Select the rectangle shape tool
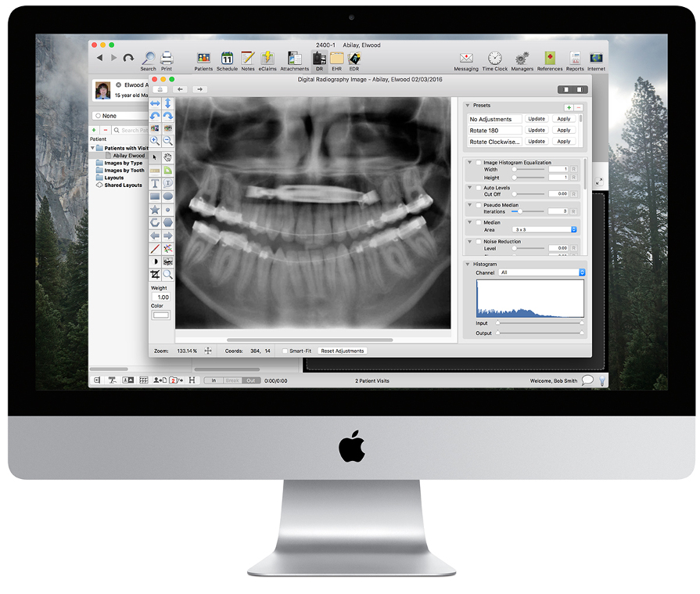The width and height of the screenshot is (700, 594). pos(155,196)
